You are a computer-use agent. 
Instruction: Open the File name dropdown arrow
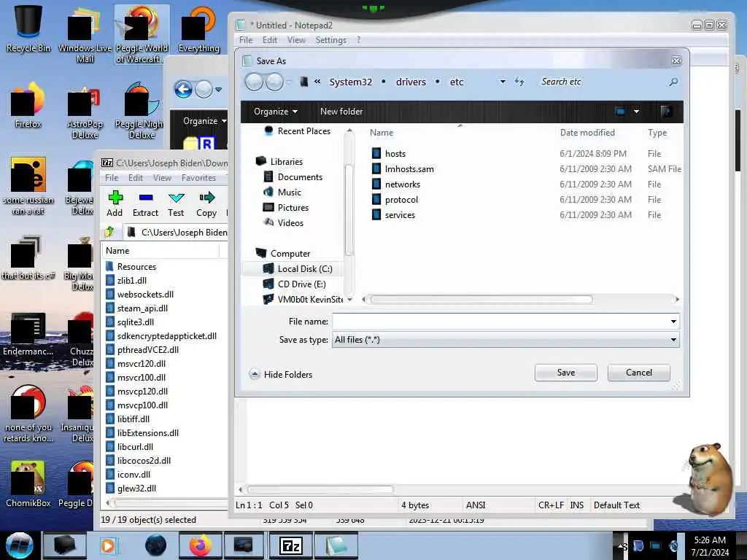pyautogui.click(x=673, y=322)
